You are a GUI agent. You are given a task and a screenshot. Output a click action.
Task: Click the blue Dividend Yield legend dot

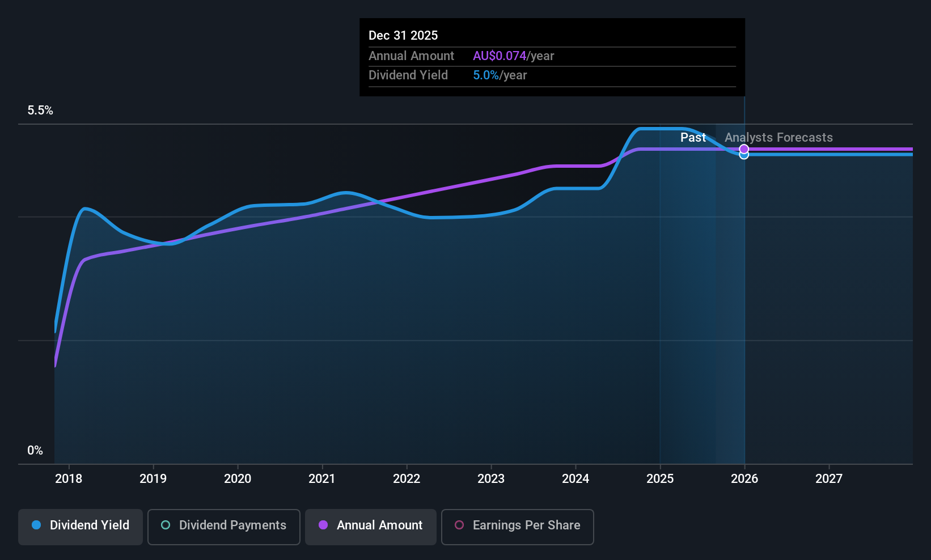(36, 525)
